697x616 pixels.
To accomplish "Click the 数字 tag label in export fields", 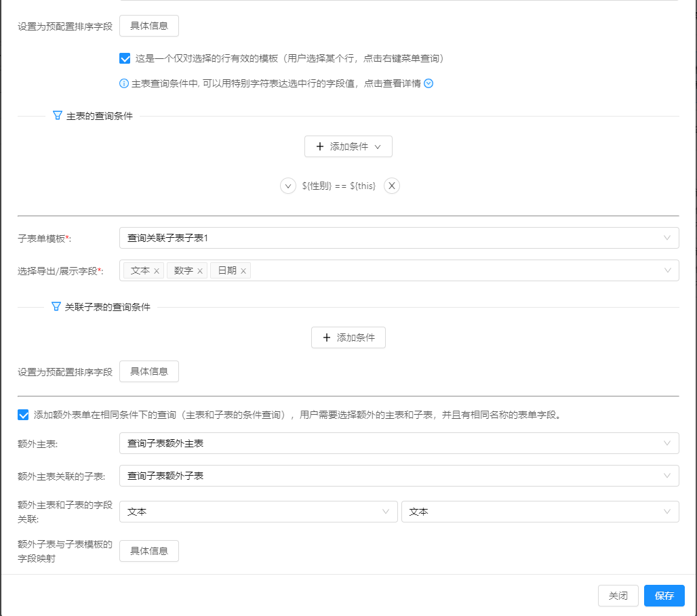I will pyautogui.click(x=184, y=270).
